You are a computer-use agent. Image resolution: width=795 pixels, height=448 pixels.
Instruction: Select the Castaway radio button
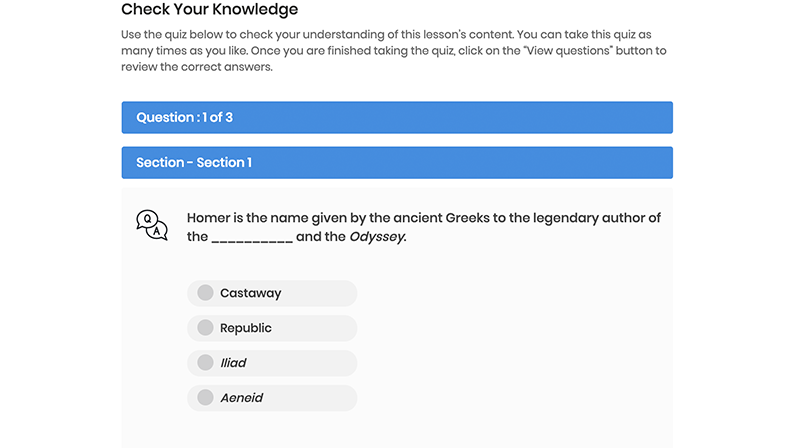pyautogui.click(x=205, y=292)
